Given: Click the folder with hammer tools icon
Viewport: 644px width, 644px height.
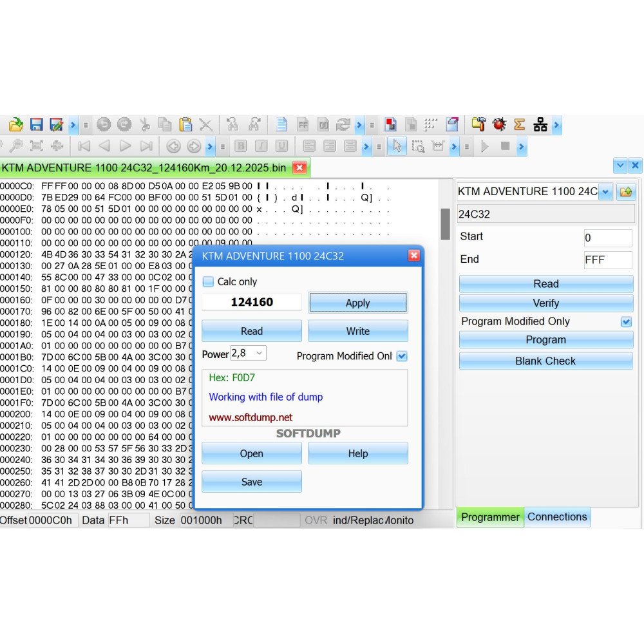Looking at the screenshot, I should tap(478, 124).
